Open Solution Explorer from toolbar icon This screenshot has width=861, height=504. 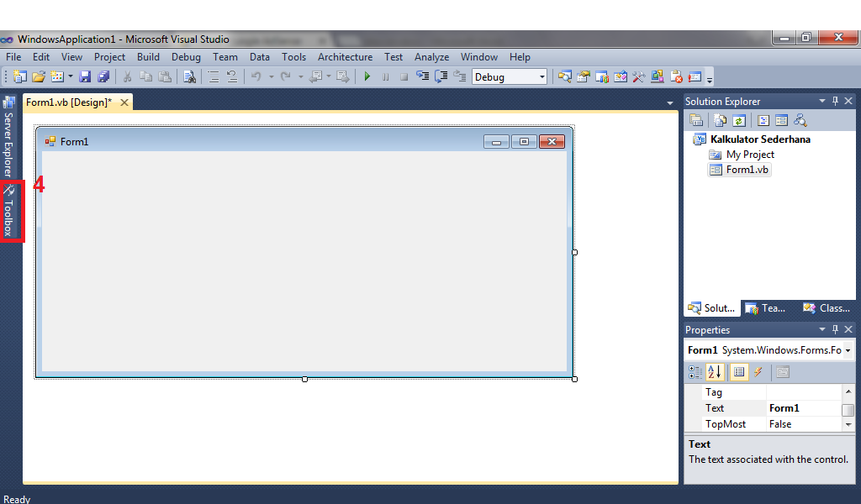564,76
